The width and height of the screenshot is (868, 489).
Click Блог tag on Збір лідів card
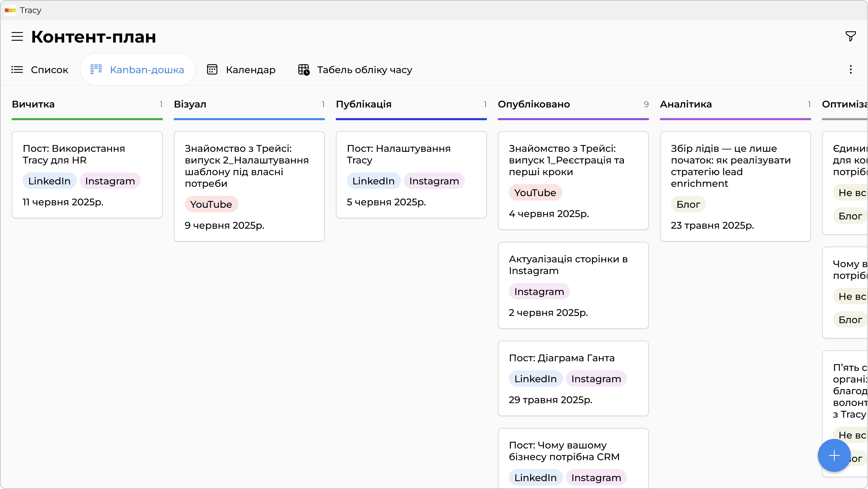pos(688,204)
